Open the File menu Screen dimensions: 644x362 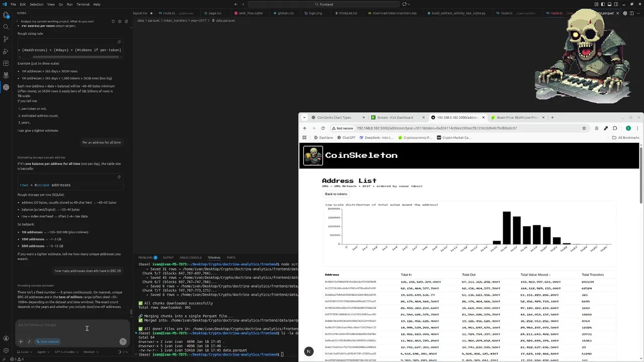[13, 5]
